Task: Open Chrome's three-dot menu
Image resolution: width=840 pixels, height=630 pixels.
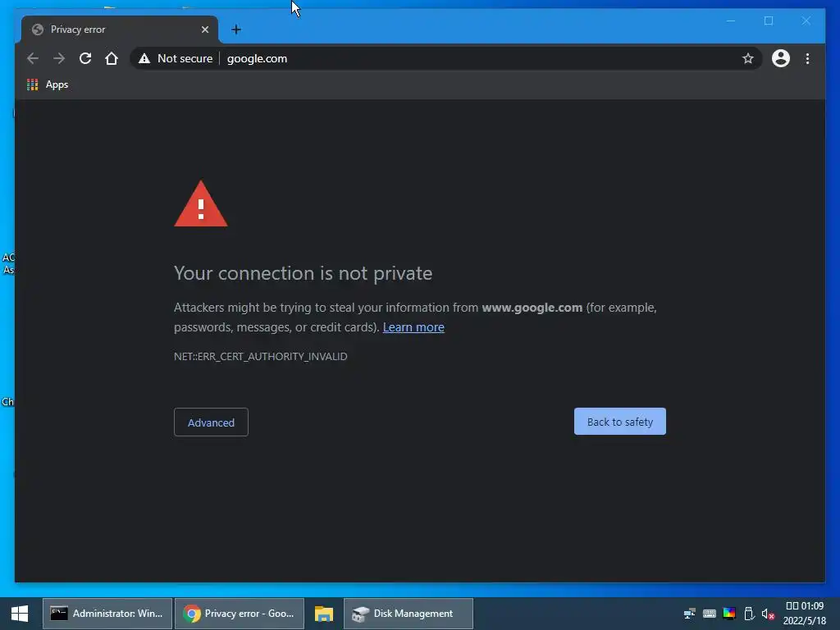Action: point(807,58)
